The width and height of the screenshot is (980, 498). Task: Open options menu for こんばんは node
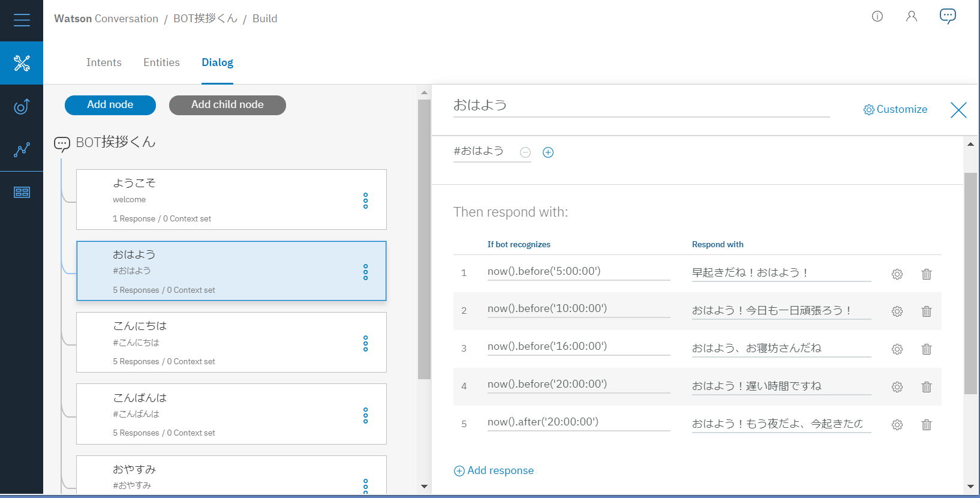click(x=365, y=415)
